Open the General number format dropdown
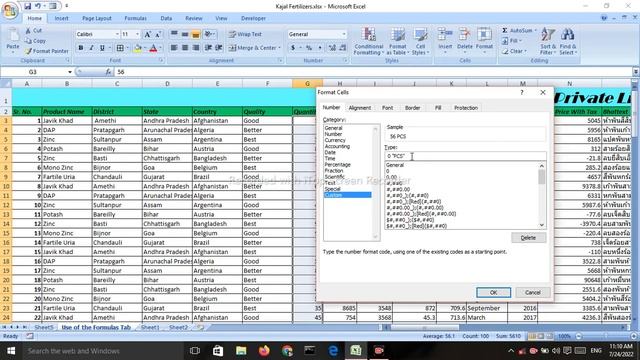This screenshot has width=640, height=360. coord(344,34)
